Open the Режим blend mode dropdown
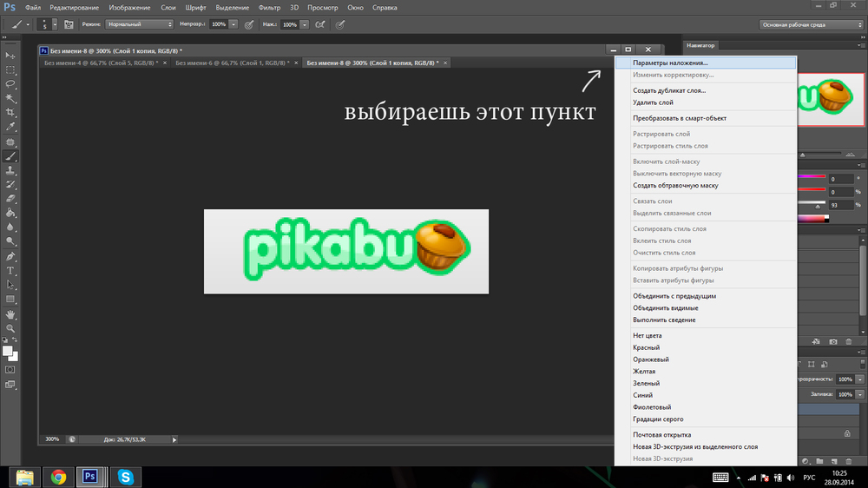The width and height of the screenshot is (868, 488). [139, 24]
